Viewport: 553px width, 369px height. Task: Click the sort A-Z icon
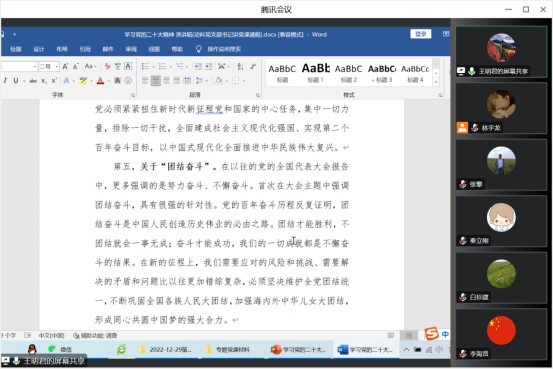pyautogui.click(x=240, y=66)
